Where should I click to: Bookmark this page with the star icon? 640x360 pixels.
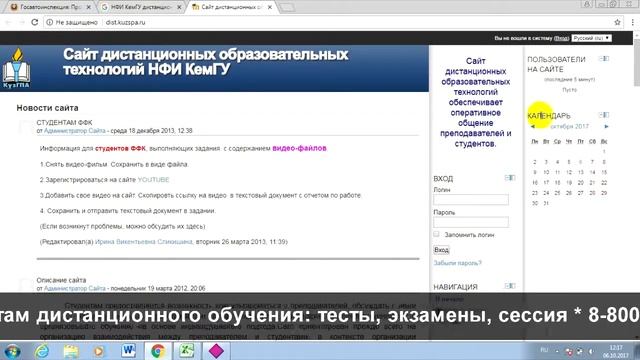[x=617, y=22]
